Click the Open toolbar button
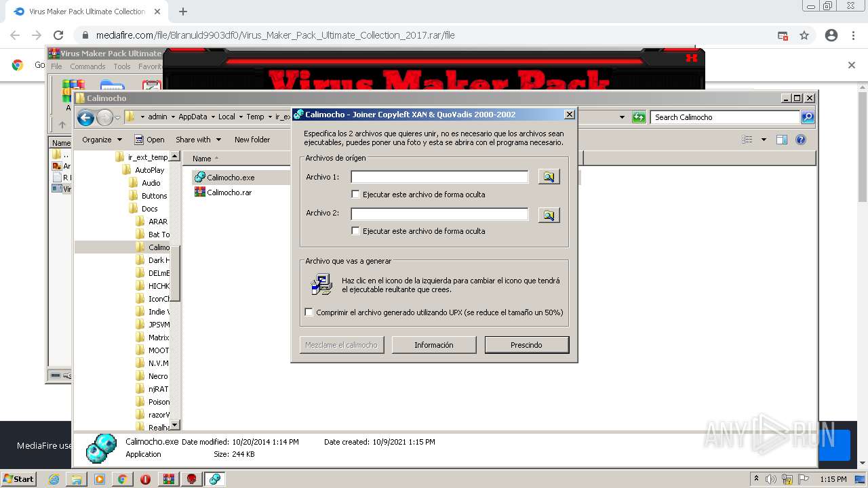868x488 pixels. [149, 140]
